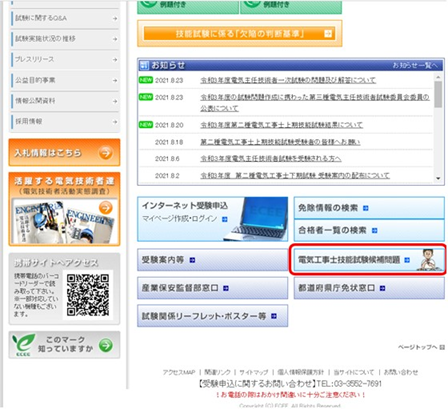
Task: Click arrow on プレスリリース row
Action: 115,60
